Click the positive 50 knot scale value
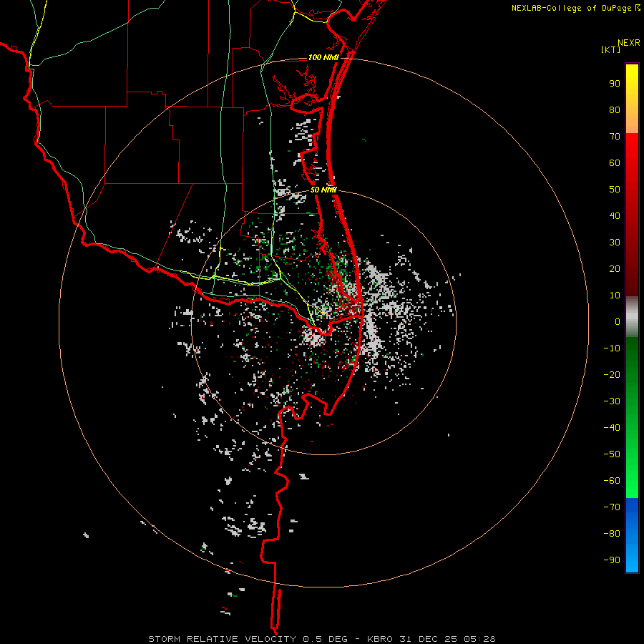The image size is (644, 644). 615,190
